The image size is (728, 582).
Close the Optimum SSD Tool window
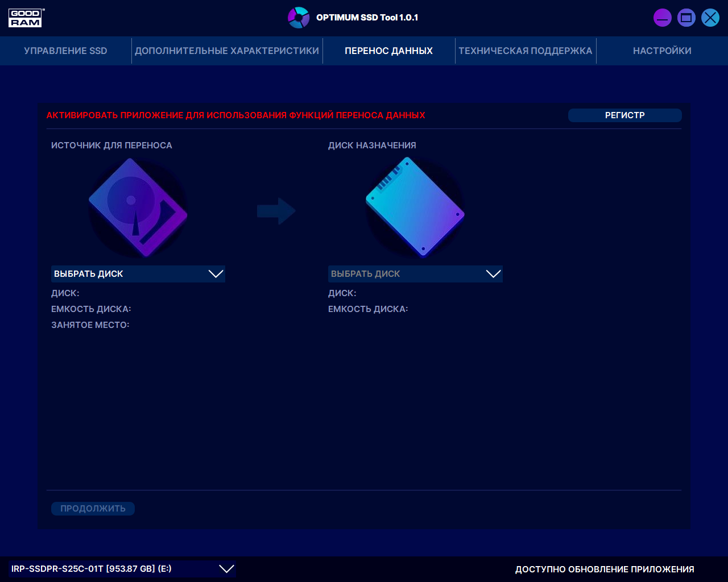click(x=710, y=18)
